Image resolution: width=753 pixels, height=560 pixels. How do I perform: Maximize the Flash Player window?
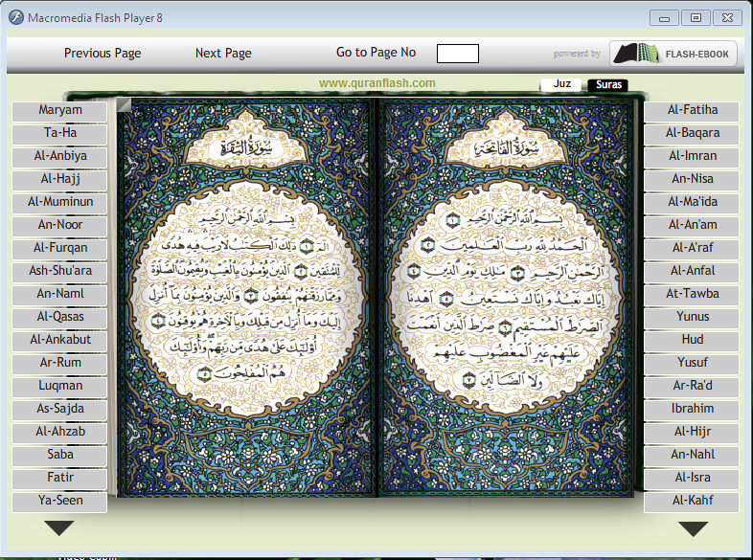pyautogui.click(x=696, y=18)
